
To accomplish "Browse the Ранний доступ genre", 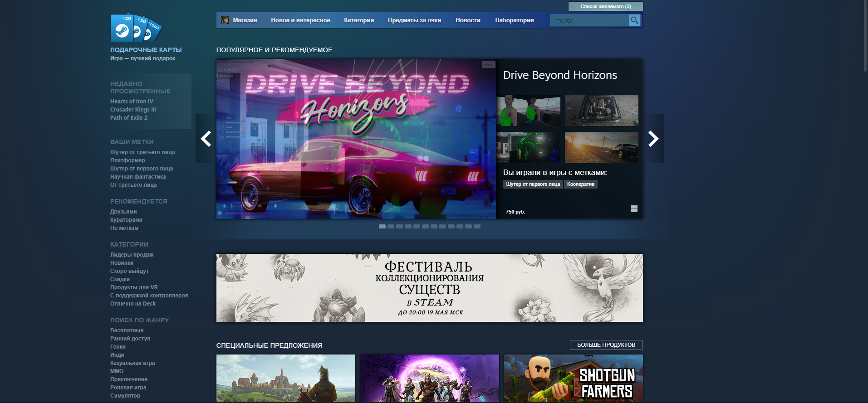I will [130, 339].
